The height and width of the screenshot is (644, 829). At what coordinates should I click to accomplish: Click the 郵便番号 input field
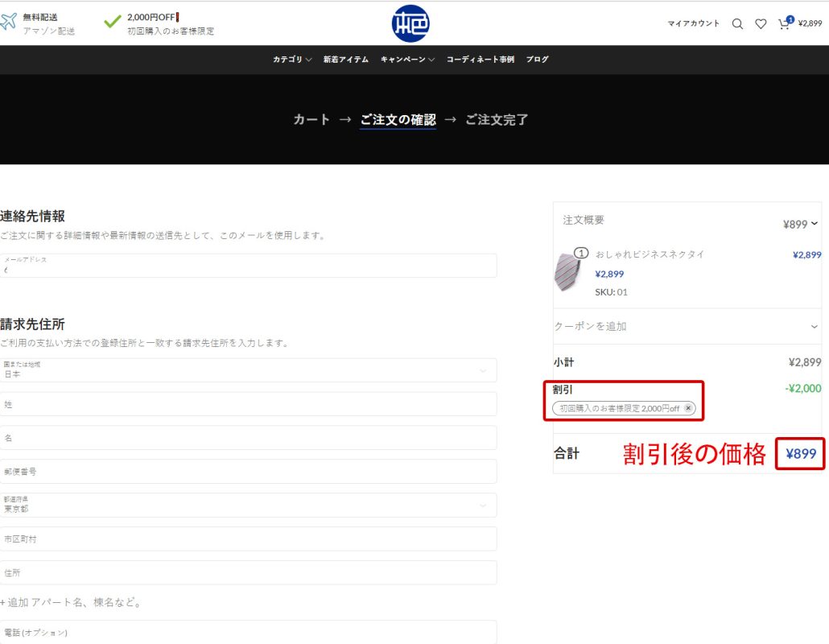click(248, 472)
